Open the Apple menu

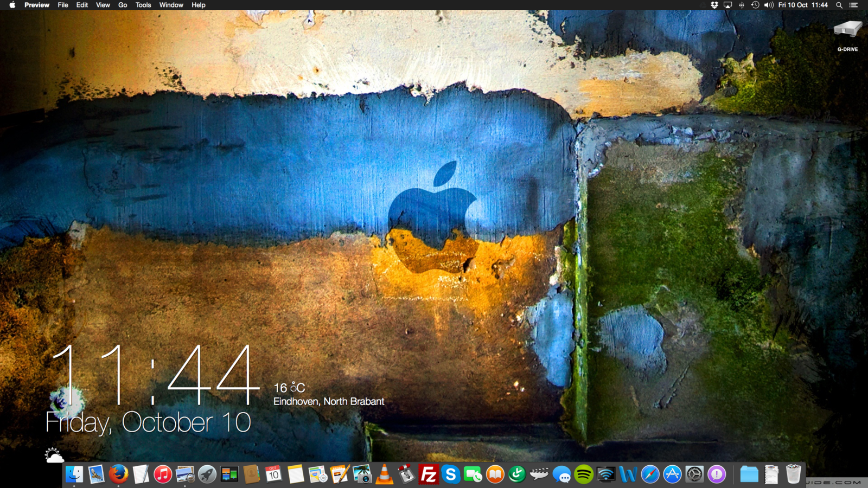(12, 5)
